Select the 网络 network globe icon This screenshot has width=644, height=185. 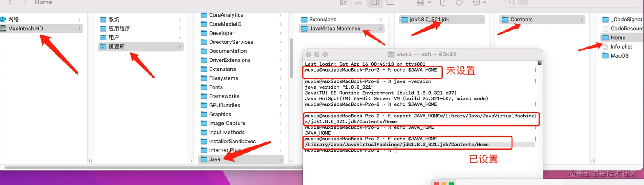pos(3,20)
